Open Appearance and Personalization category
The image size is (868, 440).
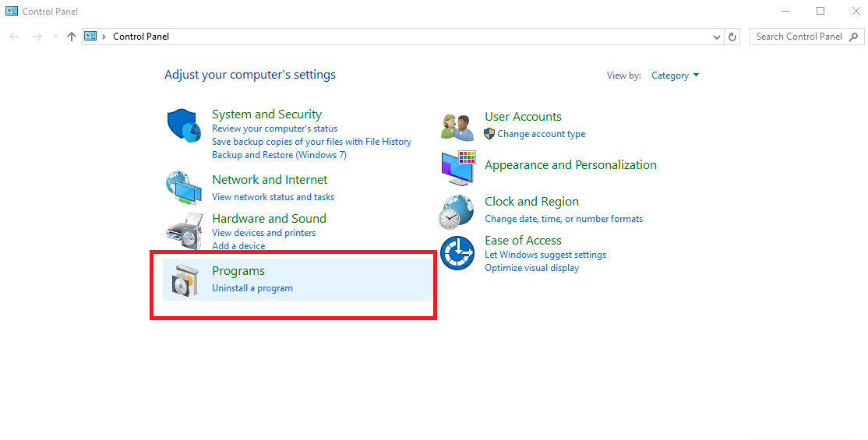click(x=570, y=165)
